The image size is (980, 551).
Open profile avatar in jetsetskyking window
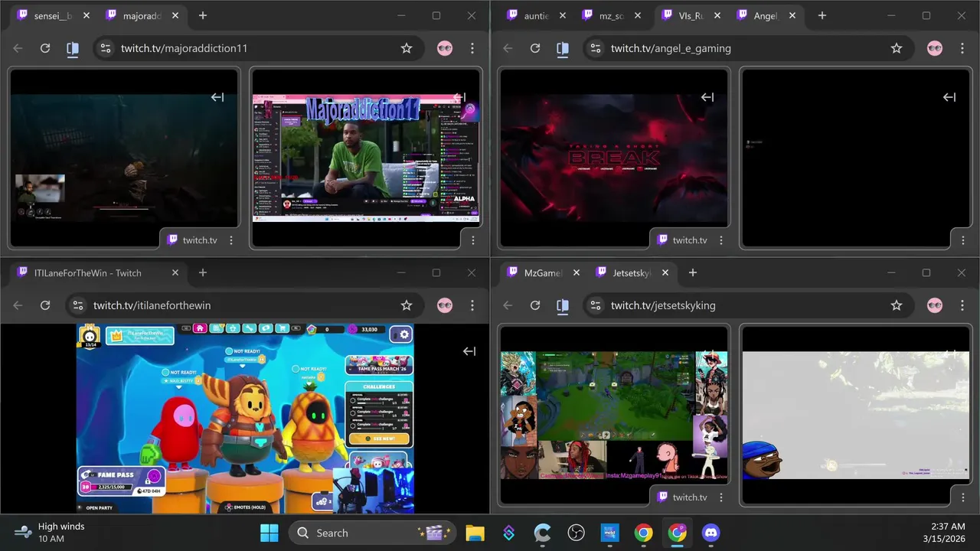pos(935,305)
